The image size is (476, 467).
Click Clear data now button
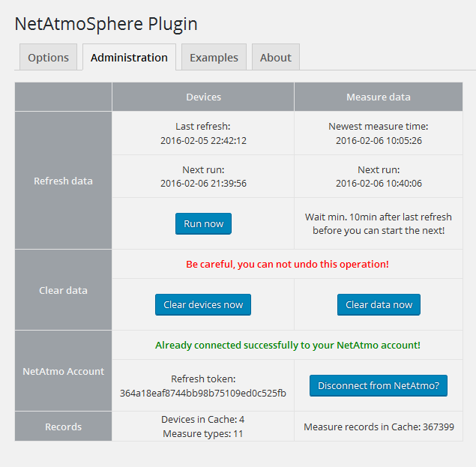click(379, 304)
